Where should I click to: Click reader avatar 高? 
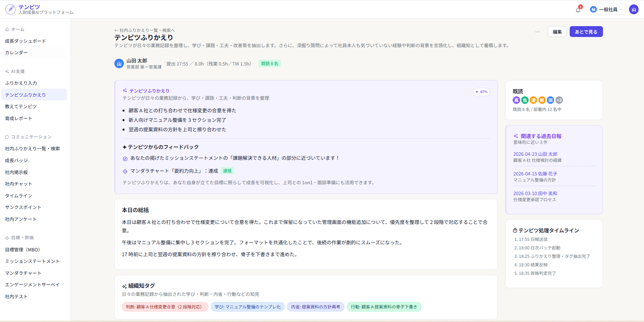click(516, 100)
